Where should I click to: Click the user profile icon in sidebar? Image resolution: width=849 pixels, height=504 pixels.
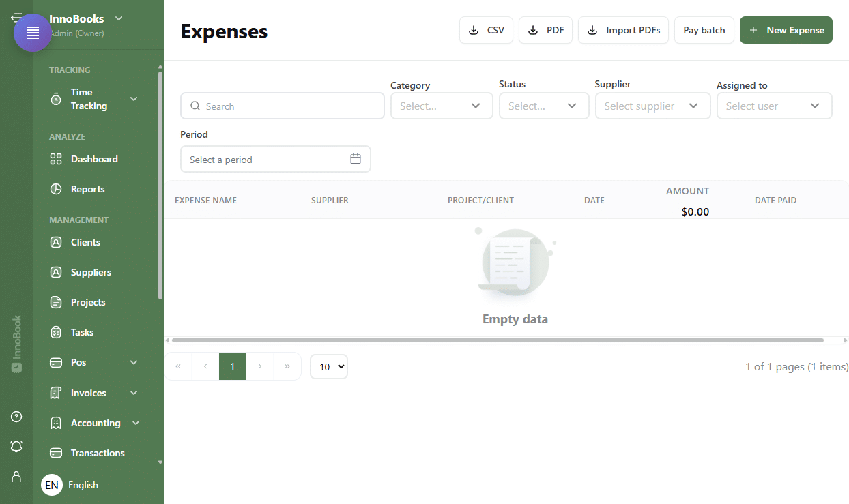pos(16,476)
